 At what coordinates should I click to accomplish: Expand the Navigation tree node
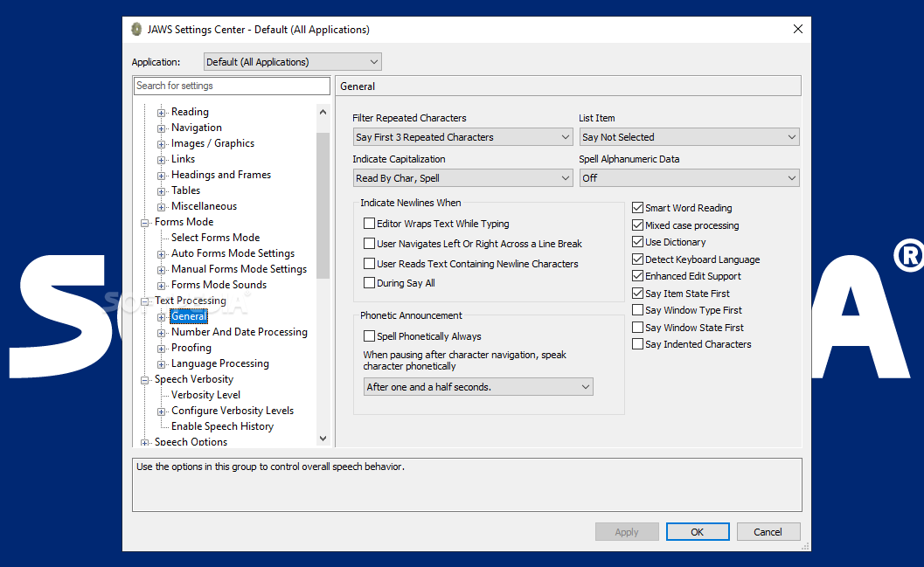click(161, 128)
